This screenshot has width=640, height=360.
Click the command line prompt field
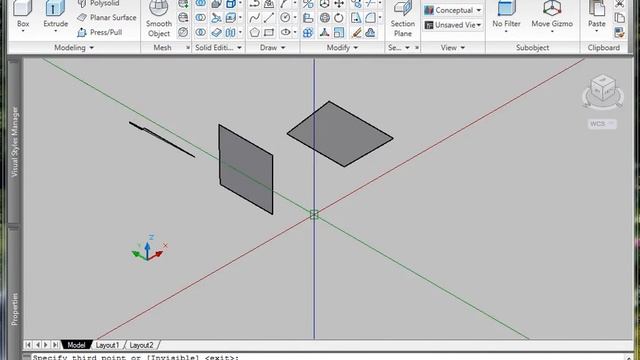click(x=327, y=357)
